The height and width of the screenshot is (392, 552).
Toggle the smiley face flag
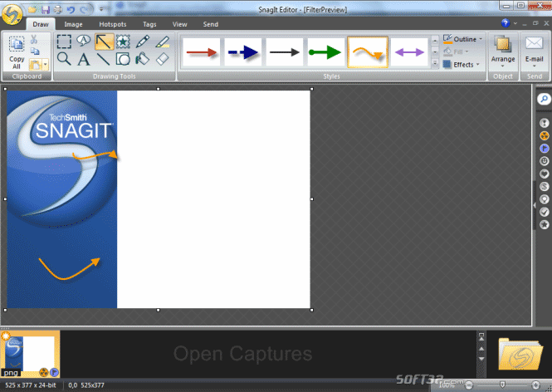pyautogui.click(x=545, y=161)
